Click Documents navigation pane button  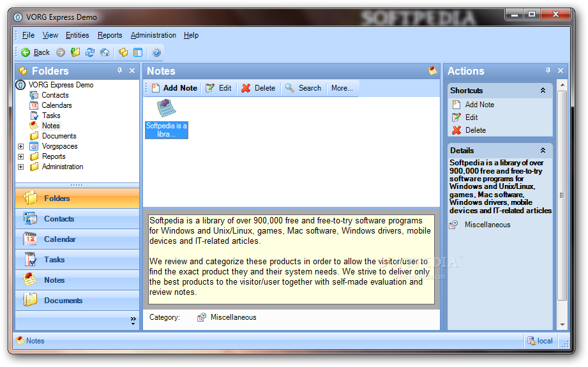point(77,301)
